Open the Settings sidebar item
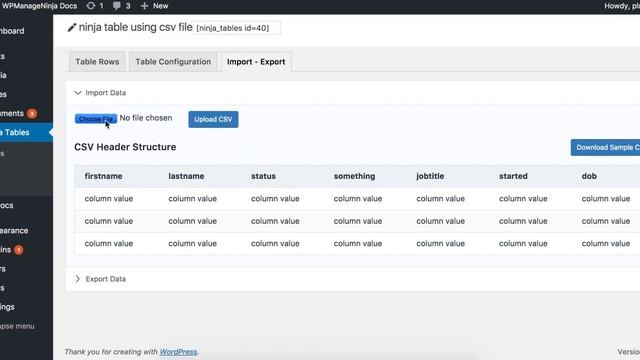The image size is (640, 360). [7, 307]
